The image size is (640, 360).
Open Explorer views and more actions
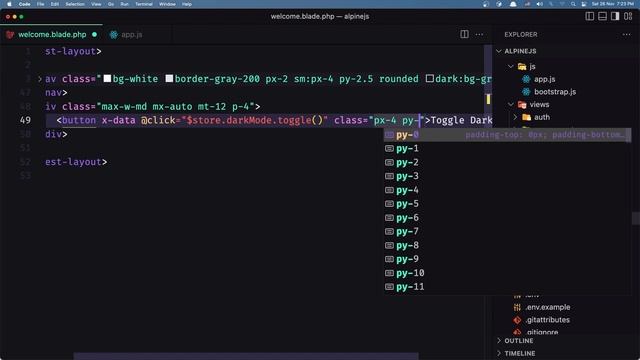[627, 35]
